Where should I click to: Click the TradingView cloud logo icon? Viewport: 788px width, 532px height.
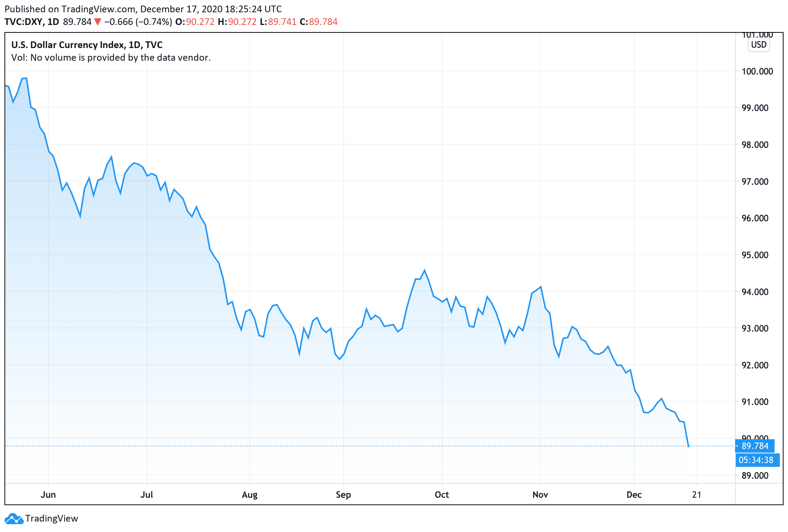(x=14, y=519)
